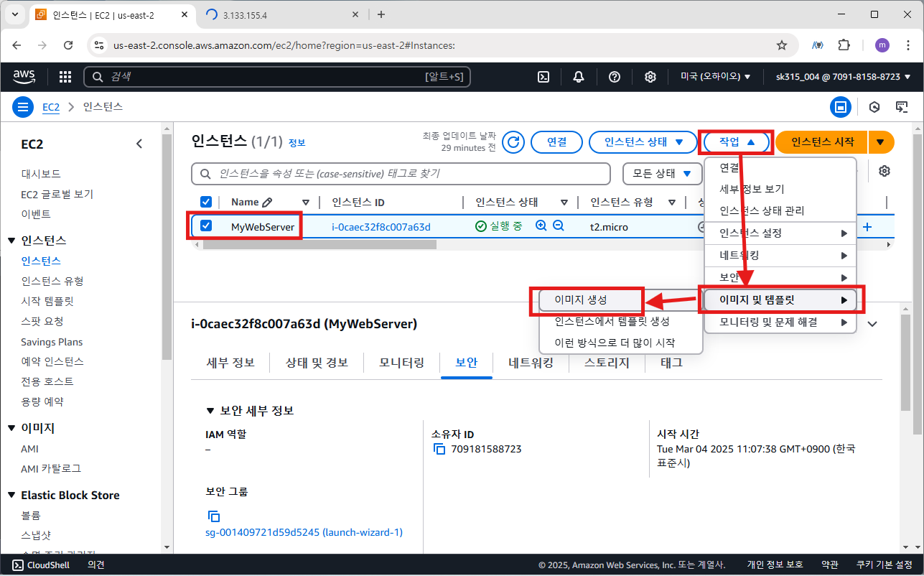The height and width of the screenshot is (576, 924).
Task: Open the account menu sk315_004
Action: point(844,77)
